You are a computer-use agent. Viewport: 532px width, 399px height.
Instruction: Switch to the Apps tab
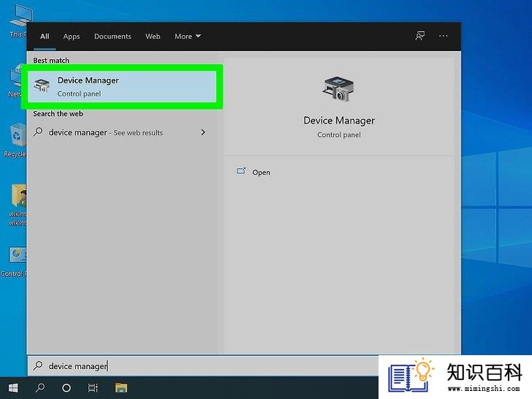tap(72, 37)
